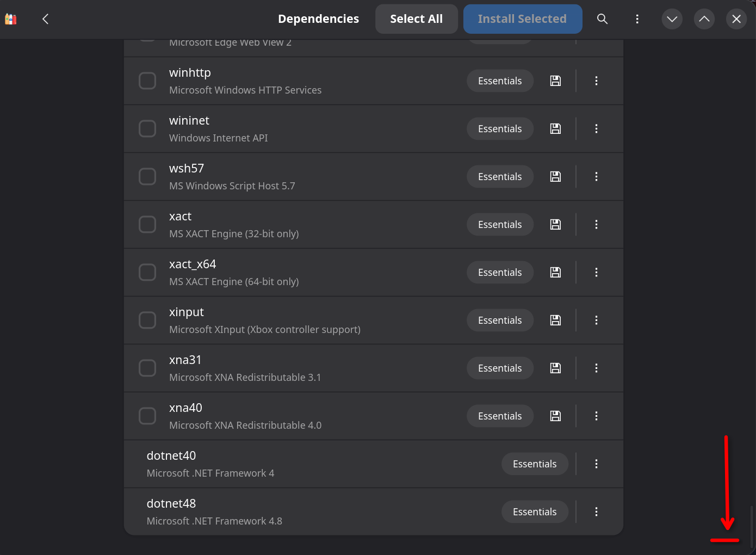Open the three-dot menu for xna31
The width and height of the screenshot is (756, 555).
[x=597, y=368]
